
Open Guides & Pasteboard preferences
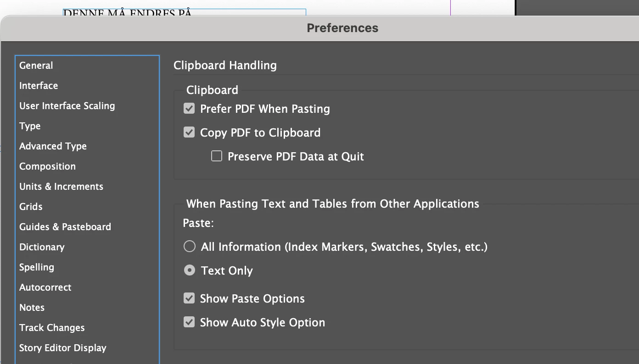tap(65, 227)
